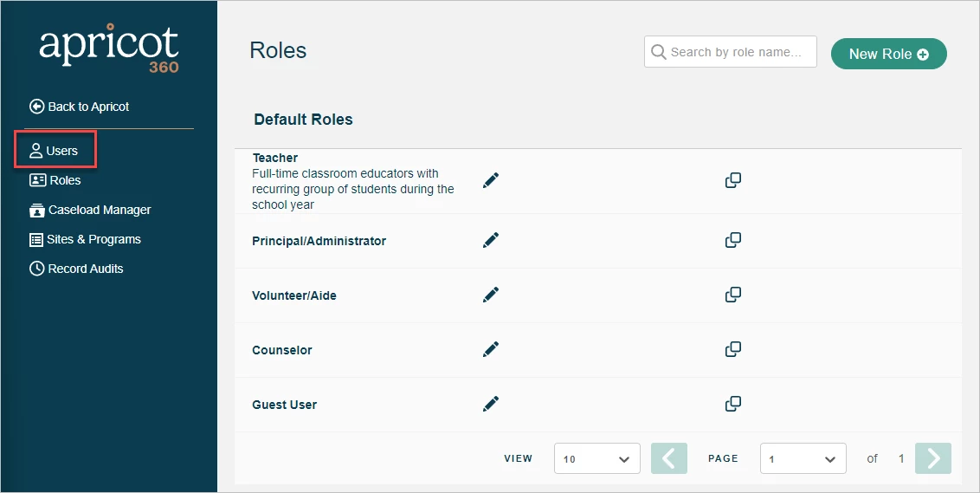Go to Sites & Programs label
The height and width of the screenshot is (493, 980).
pyautogui.click(x=93, y=240)
